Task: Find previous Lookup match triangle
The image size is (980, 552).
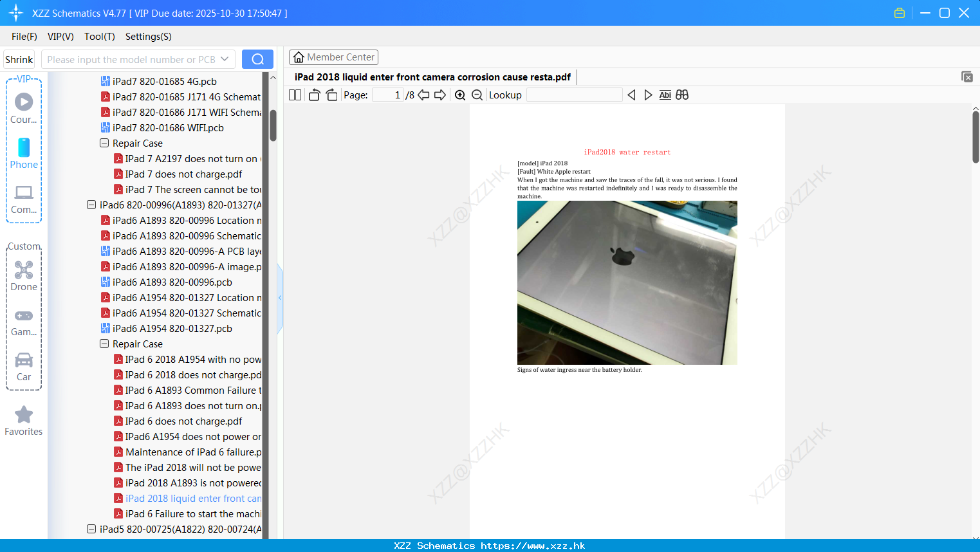Action: click(631, 95)
